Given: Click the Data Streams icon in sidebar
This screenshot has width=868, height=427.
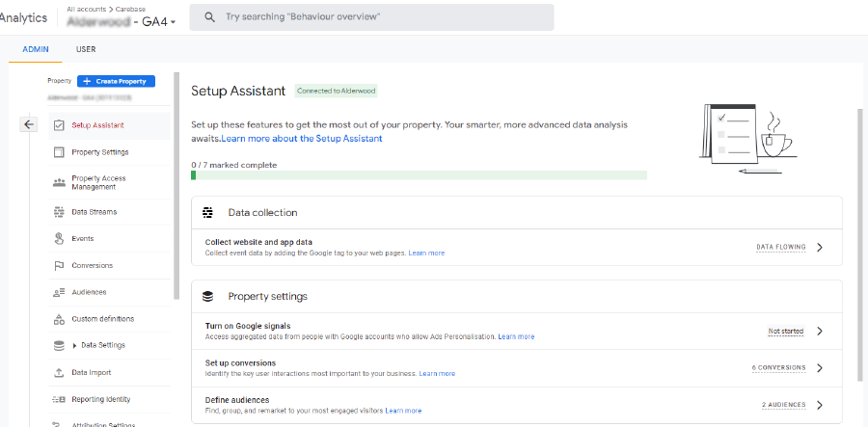Looking at the screenshot, I should pos(59,212).
